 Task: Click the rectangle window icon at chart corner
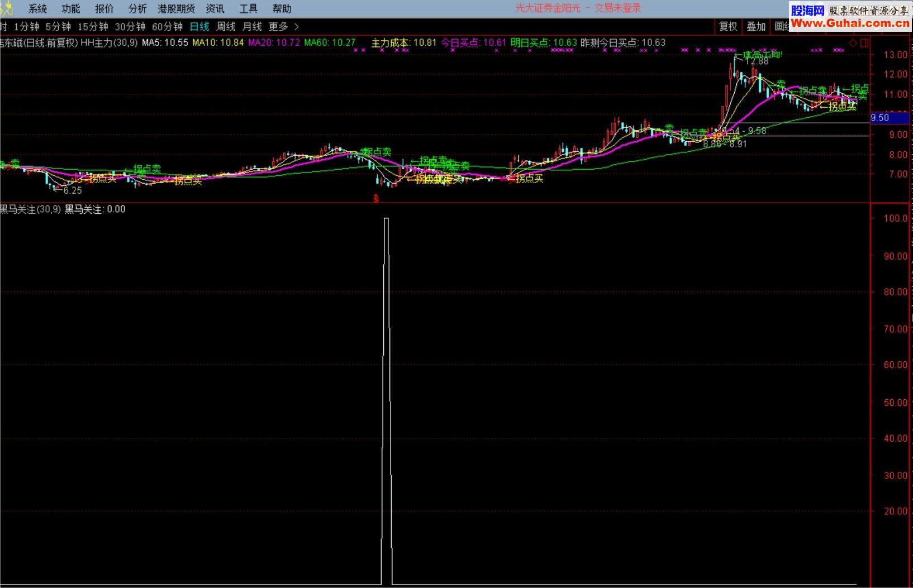pyautogui.click(x=864, y=42)
